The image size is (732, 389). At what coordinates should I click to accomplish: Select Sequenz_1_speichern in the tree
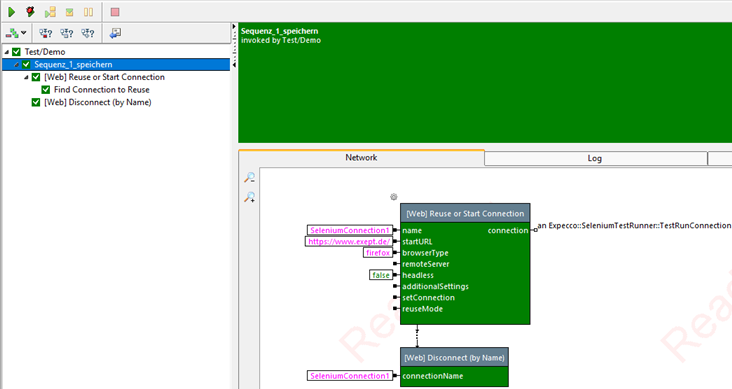pos(73,64)
